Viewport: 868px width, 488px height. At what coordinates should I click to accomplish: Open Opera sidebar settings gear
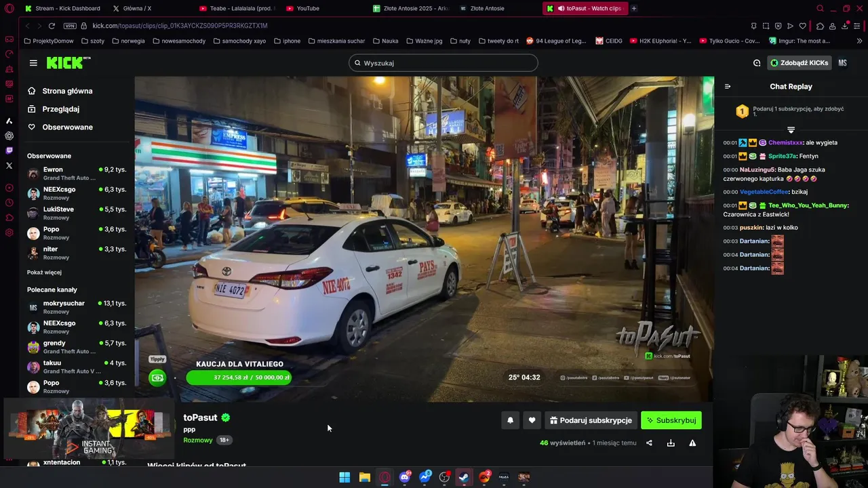pyautogui.click(x=9, y=232)
